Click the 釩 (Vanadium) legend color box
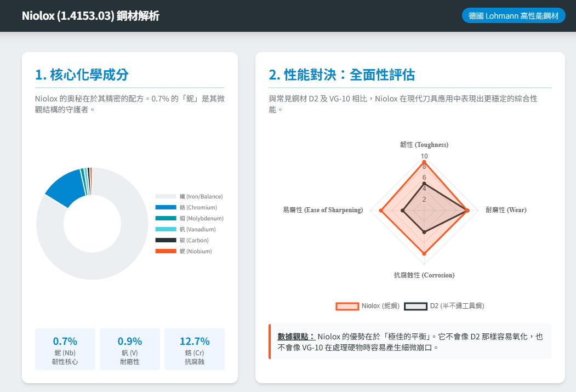576x392 pixels. tap(166, 229)
